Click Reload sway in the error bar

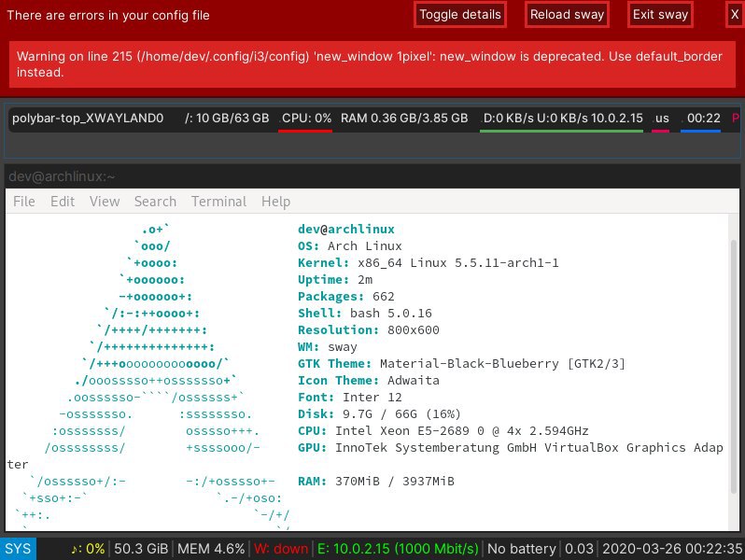(x=567, y=15)
